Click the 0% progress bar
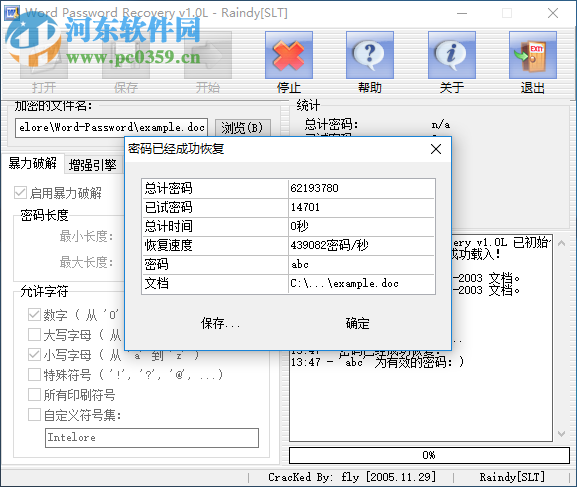Screen dimensions: 577x487 [429, 455]
